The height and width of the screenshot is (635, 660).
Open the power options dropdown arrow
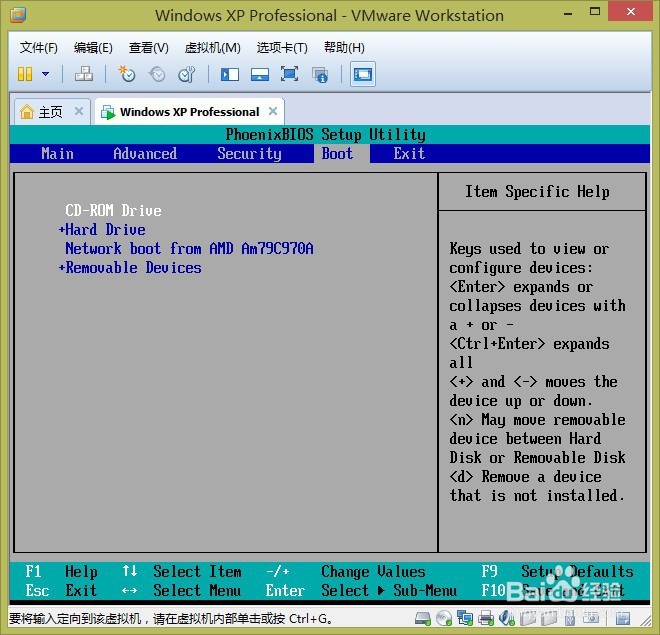click(x=45, y=74)
